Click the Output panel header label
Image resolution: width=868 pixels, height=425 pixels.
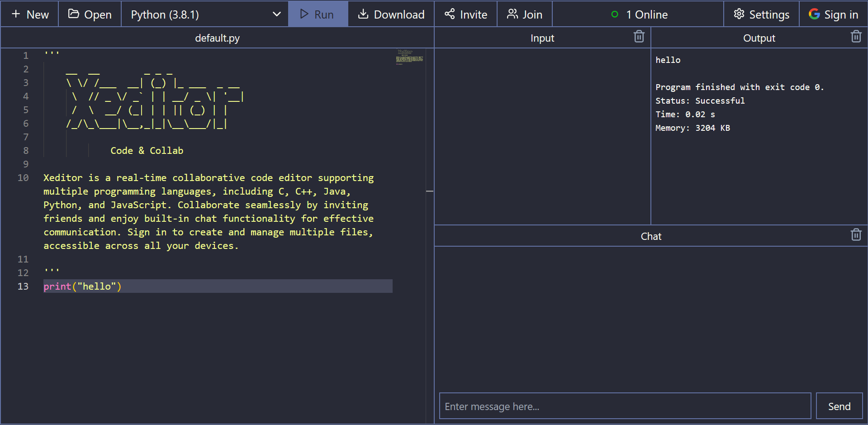coord(759,38)
